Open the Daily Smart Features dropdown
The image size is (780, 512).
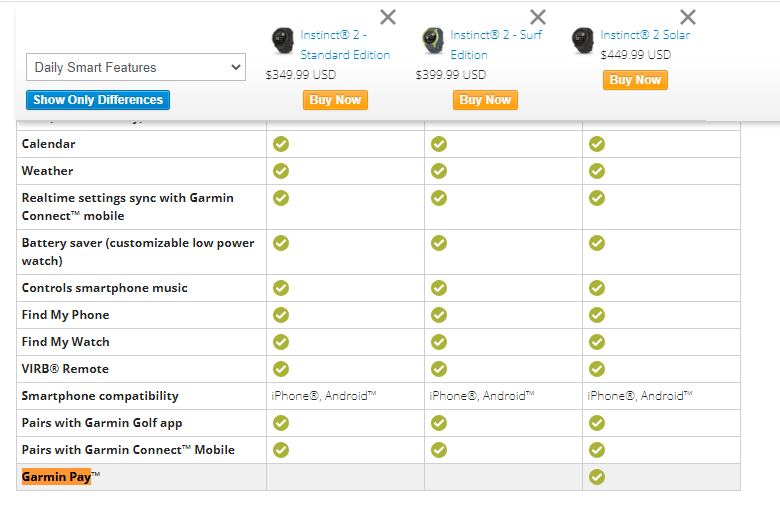(136, 67)
